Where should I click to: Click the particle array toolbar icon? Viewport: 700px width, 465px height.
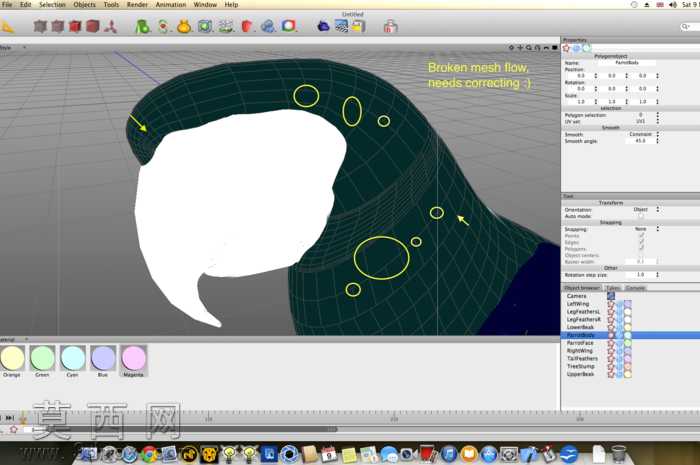[x=225, y=26]
